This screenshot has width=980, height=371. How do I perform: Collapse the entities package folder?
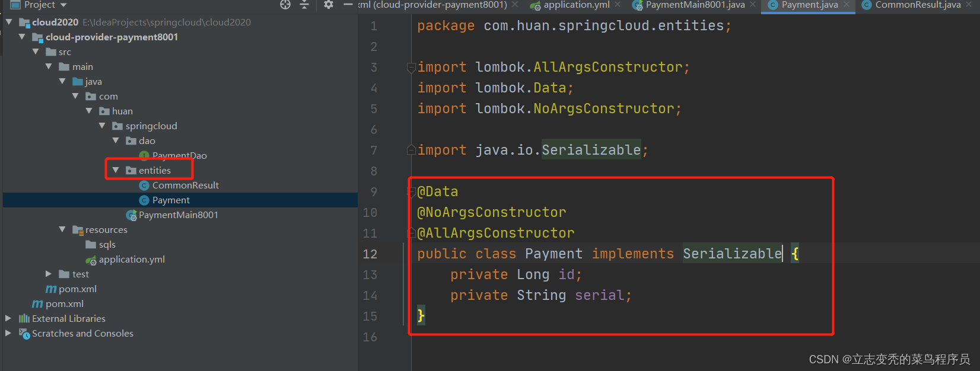(x=116, y=171)
